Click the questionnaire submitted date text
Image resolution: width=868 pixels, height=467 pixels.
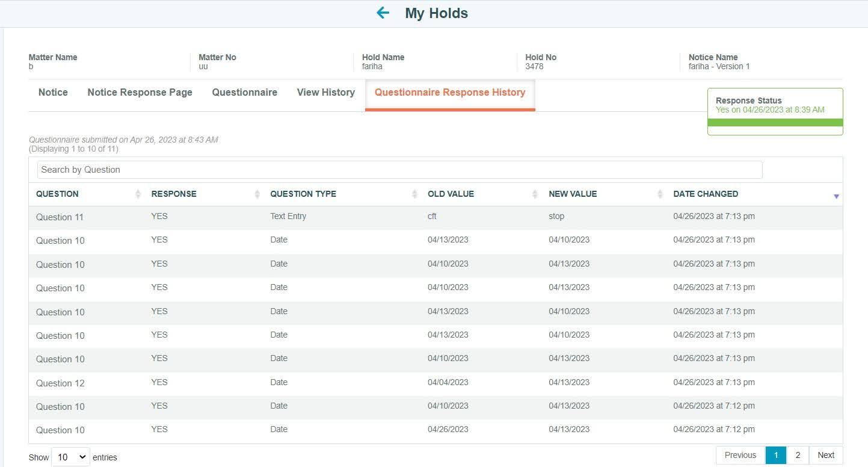(123, 140)
